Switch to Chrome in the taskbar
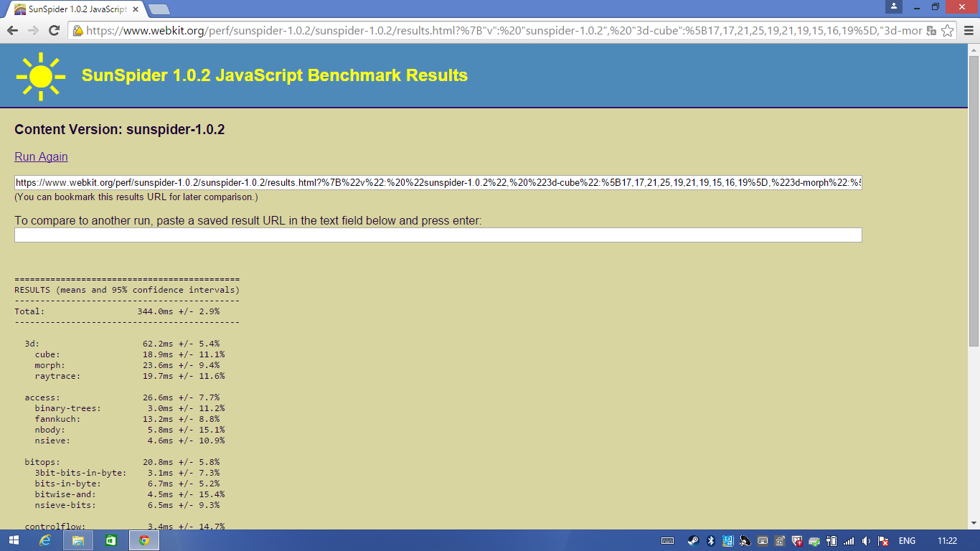980x551 pixels. [x=144, y=540]
